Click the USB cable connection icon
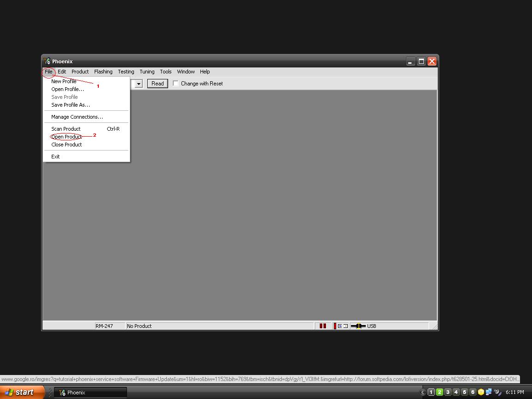The image size is (532, 399). [x=358, y=326]
